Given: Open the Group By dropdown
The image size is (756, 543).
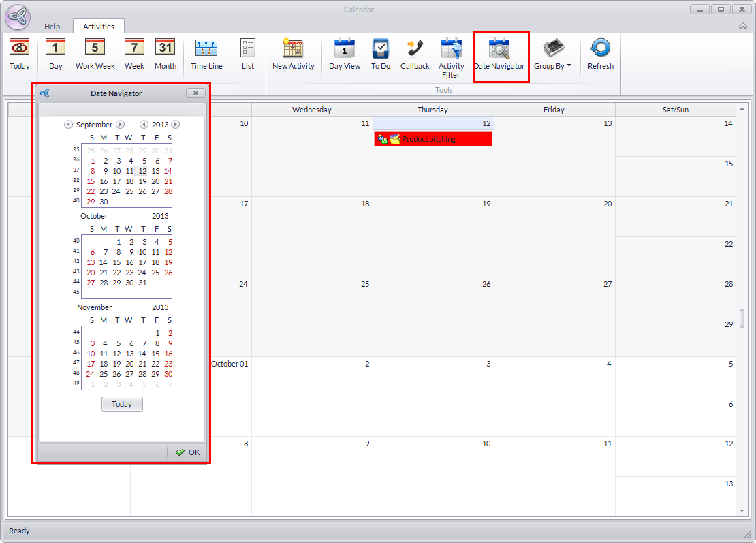Looking at the screenshot, I should [552, 54].
